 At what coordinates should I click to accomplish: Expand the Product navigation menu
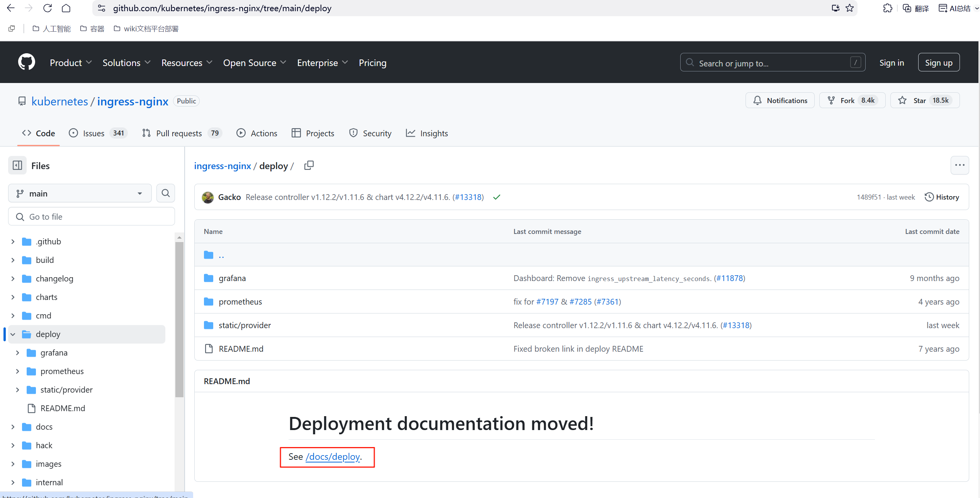click(71, 63)
